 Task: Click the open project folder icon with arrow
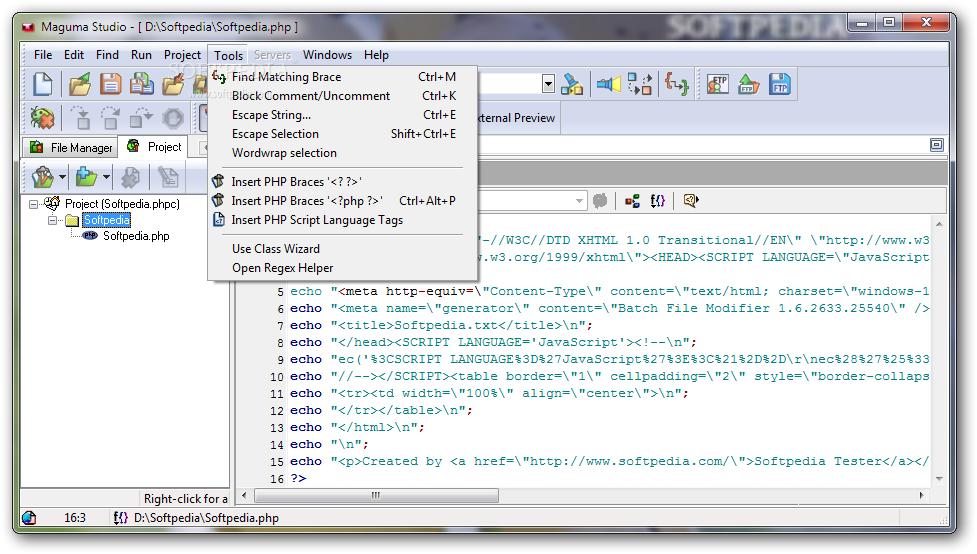pos(173,85)
